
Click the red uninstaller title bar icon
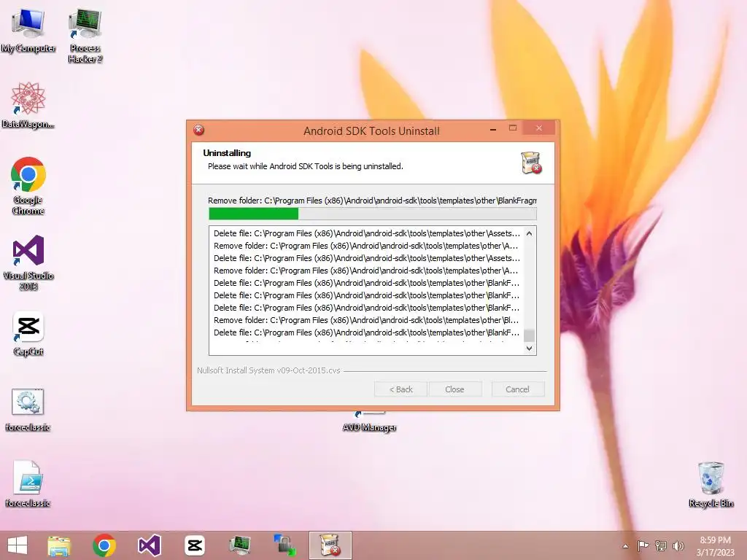[x=198, y=130]
